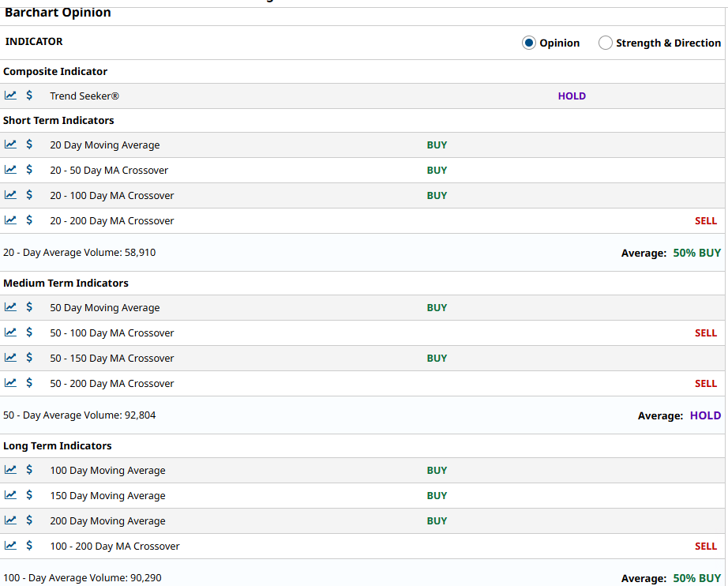This screenshot has width=728, height=586.
Task: Click dollar icon for 50 Day Moving Average
Action: point(29,307)
